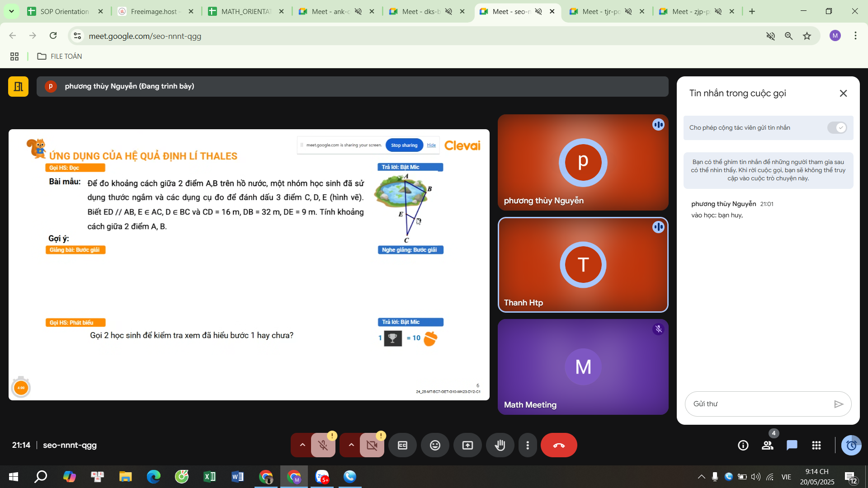
Task: Click the Hide link in sharing bar
Action: click(431, 145)
